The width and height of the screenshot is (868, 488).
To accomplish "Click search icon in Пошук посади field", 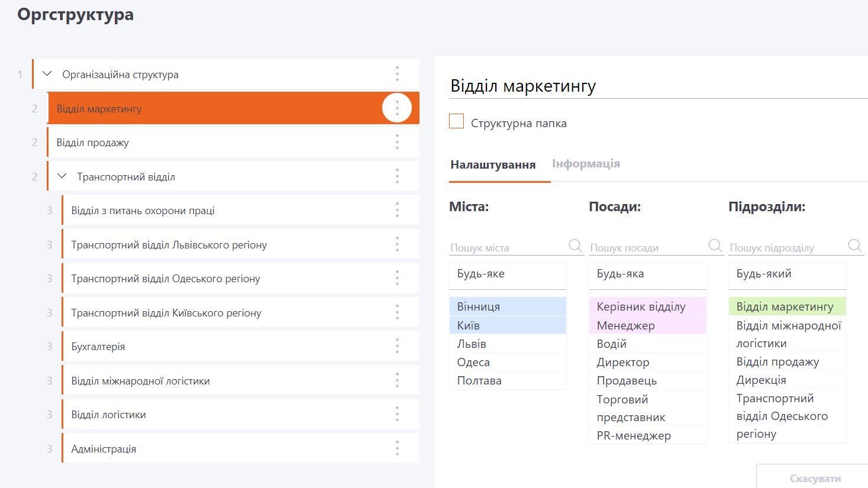I will click(x=715, y=245).
